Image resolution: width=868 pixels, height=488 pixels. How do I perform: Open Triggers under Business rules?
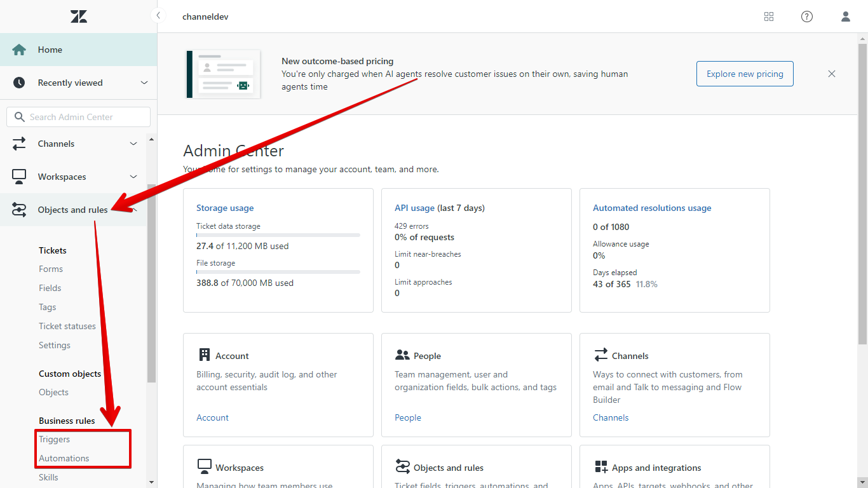pos(55,439)
